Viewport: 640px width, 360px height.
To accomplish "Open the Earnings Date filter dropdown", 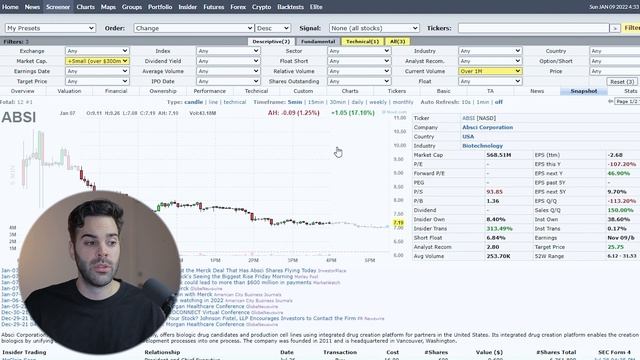I will pos(97,71).
